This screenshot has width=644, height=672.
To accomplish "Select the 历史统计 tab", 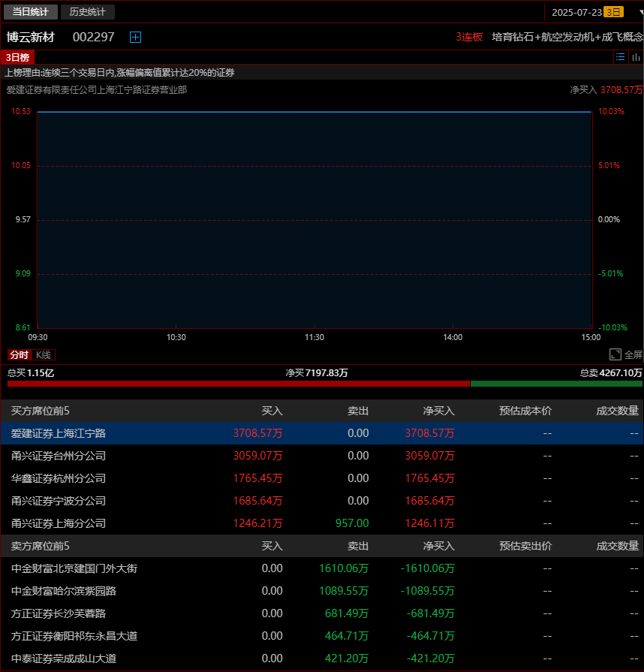I will click(87, 12).
